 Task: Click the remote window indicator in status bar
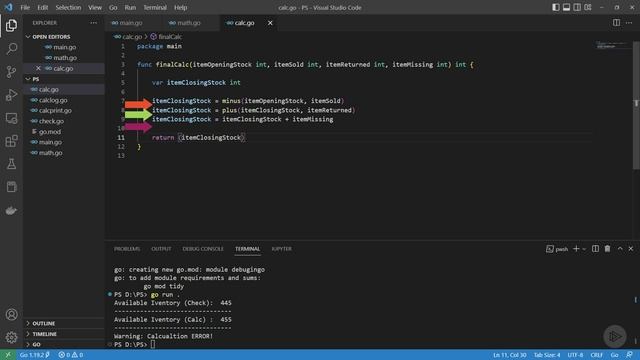pos(8,355)
